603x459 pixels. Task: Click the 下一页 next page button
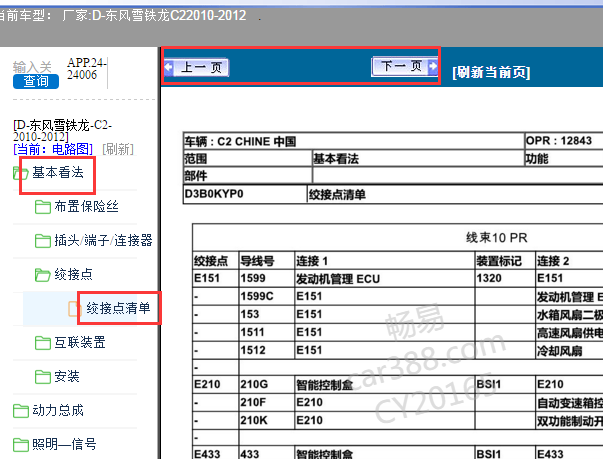[x=405, y=67]
